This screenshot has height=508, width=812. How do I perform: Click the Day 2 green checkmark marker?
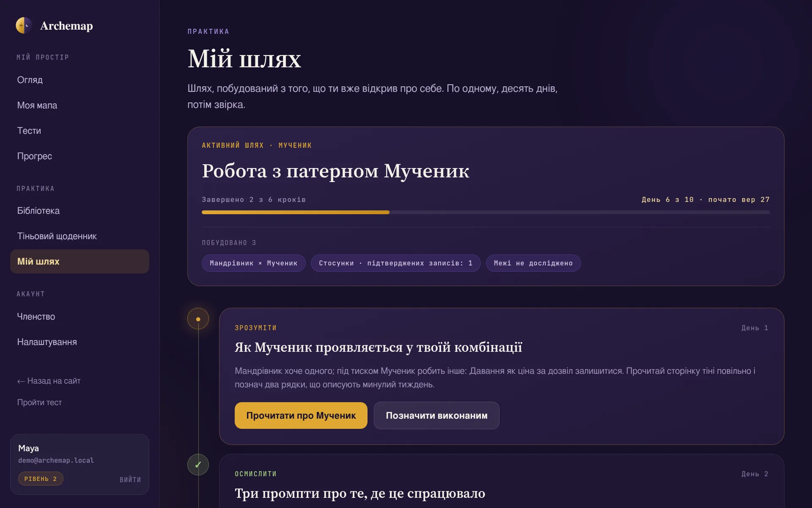point(198,465)
